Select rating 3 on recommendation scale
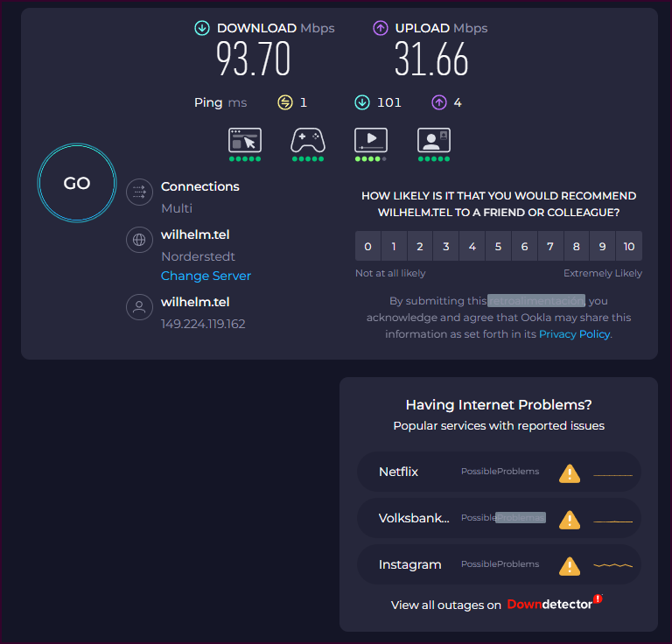This screenshot has height=644, width=672. click(446, 246)
